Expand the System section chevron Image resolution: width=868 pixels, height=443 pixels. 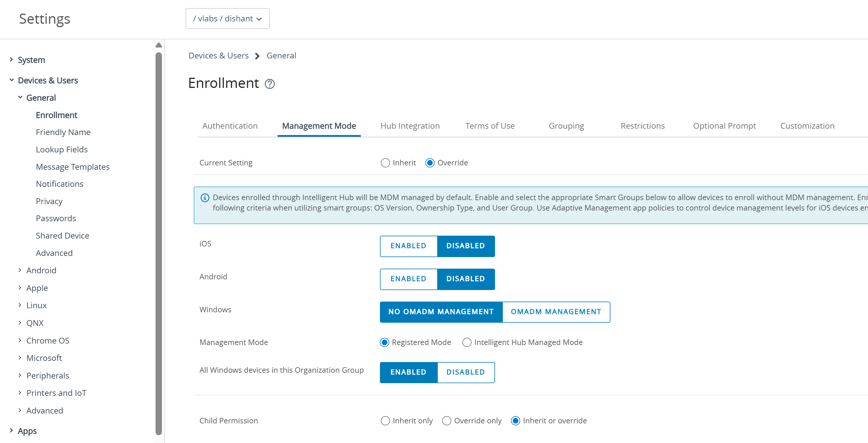click(11, 60)
